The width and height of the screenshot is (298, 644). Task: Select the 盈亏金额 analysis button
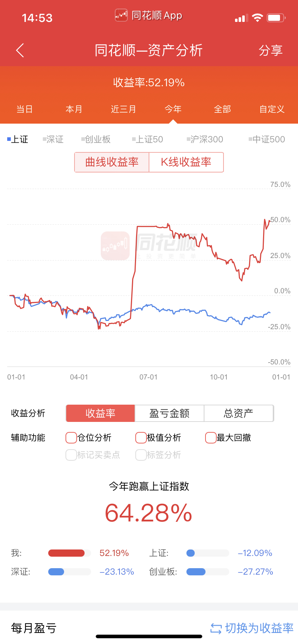click(x=169, y=413)
